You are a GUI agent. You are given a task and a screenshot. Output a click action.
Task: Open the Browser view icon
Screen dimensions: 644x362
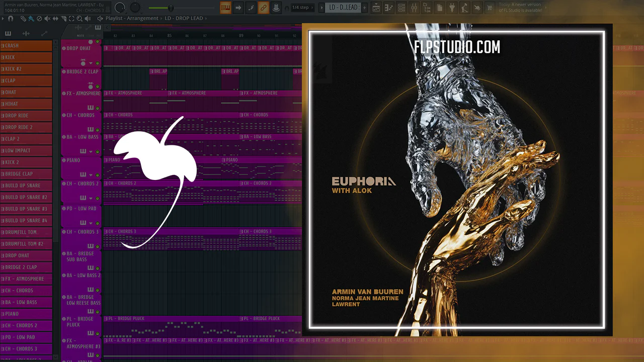click(x=427, y=8)
